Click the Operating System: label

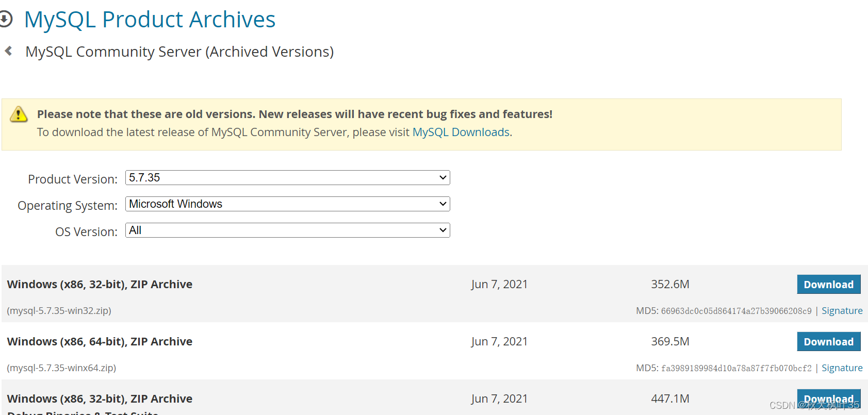(68, 205)
